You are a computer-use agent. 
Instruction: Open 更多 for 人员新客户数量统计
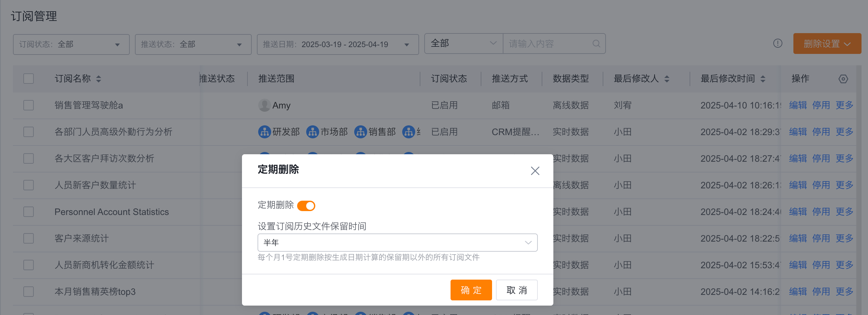tap(844, 185)
